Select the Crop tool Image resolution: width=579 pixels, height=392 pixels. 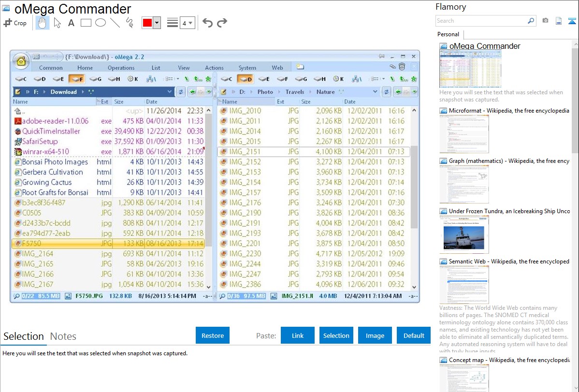point(15,23)
